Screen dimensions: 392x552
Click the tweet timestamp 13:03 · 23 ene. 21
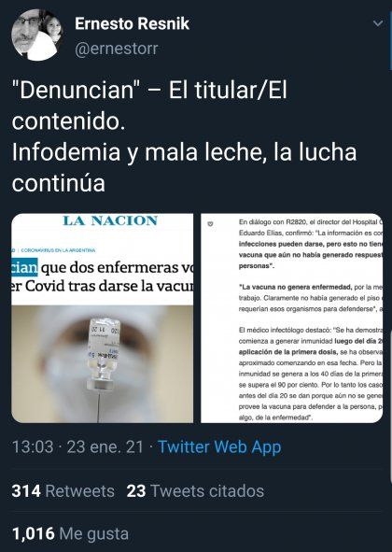pyautogui.click(x=77, y=446)
